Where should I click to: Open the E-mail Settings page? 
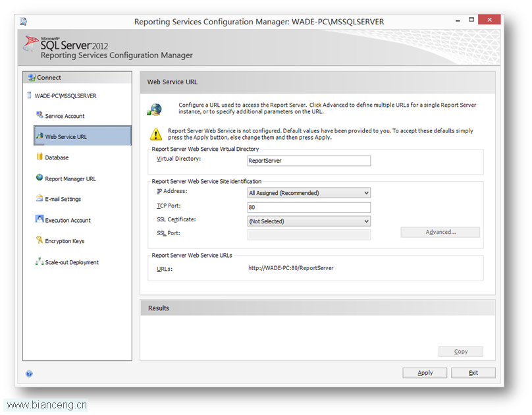[x=63, y=199]
